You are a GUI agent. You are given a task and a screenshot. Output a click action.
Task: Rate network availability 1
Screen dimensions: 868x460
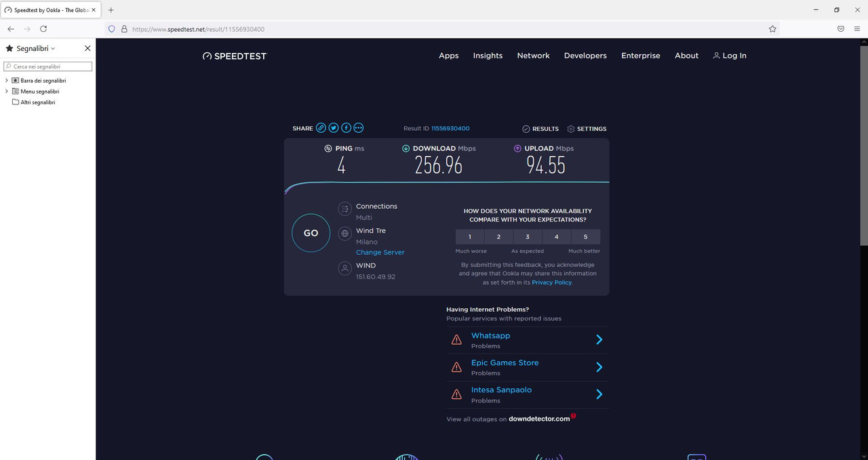(469, 236)
